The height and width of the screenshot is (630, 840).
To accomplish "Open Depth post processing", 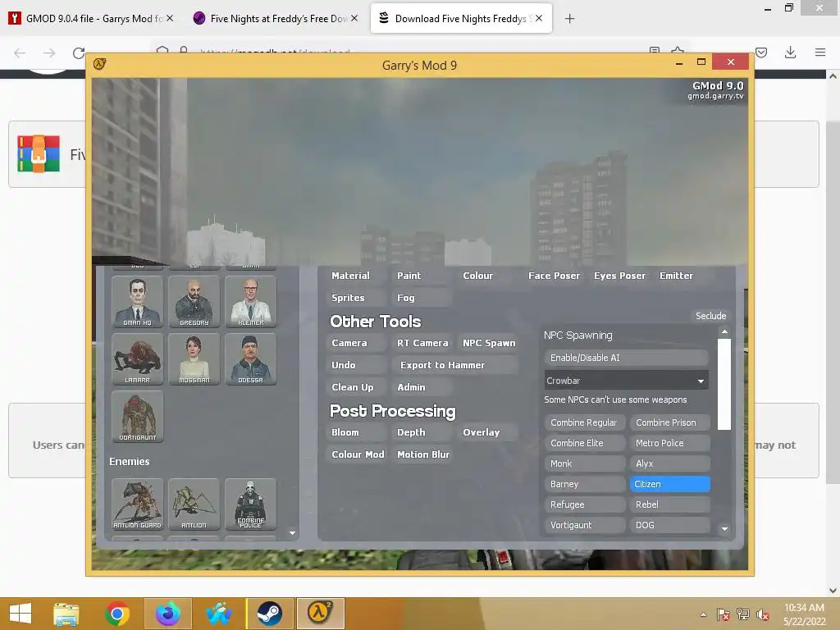I will coord(421,432).
